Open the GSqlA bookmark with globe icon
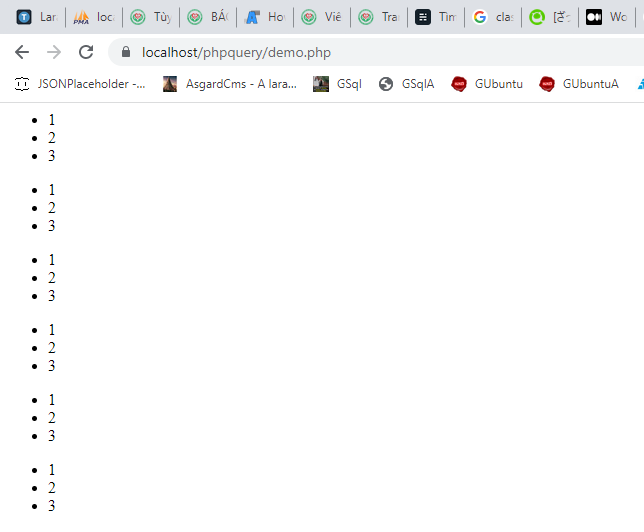Viewport: 644px width, 532px height. [x=407, y=84]
